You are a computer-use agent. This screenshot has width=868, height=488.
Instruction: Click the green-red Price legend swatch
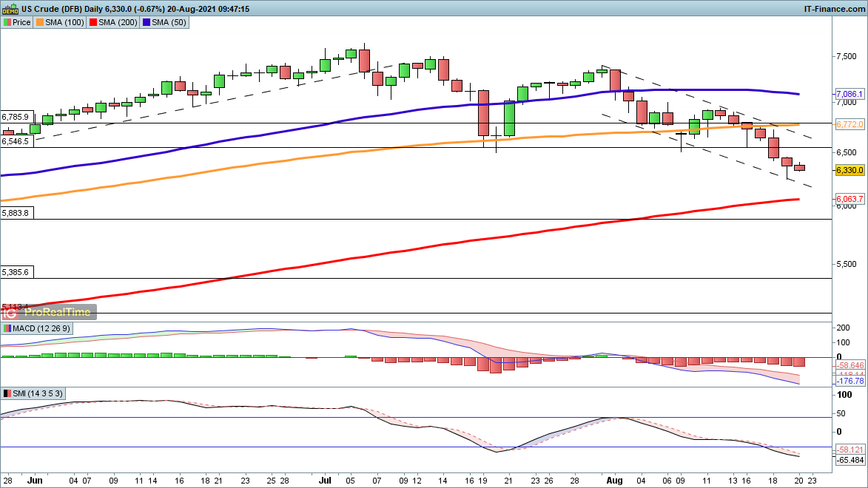[7, 22]
